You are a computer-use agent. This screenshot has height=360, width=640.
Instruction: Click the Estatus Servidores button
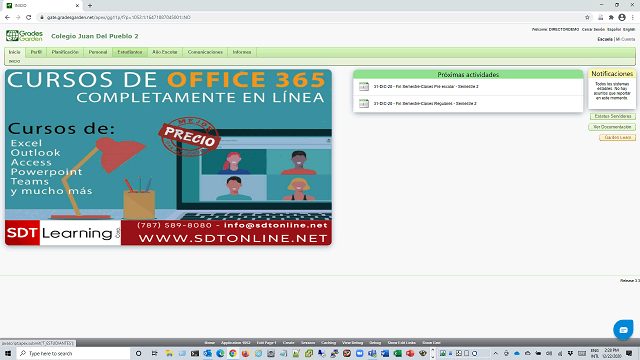[x=612, y=116]
